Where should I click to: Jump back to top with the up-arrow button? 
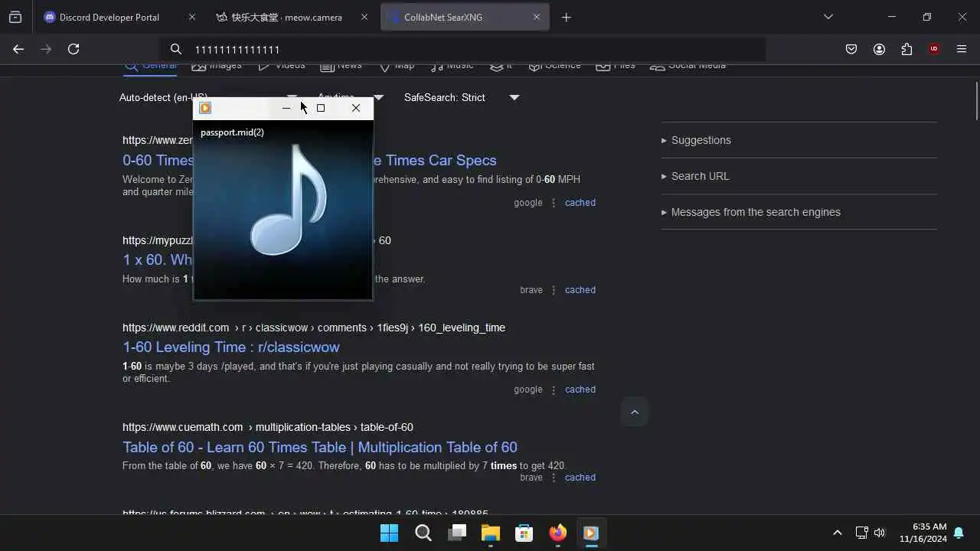pyautogui.click(x=635, y=412)
